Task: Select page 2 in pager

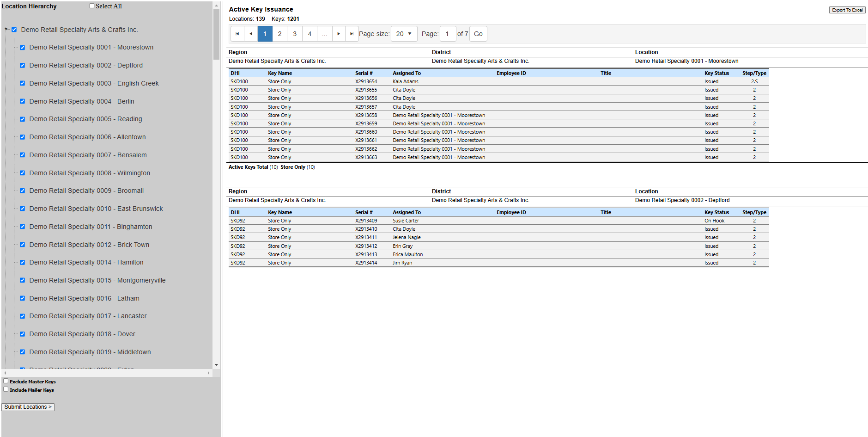Action: tap(280, 34)
